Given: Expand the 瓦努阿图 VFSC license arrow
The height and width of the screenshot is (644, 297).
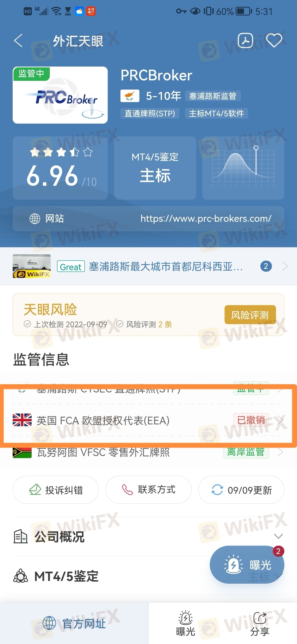Looking at the screenshot, I should pos(280,452).
